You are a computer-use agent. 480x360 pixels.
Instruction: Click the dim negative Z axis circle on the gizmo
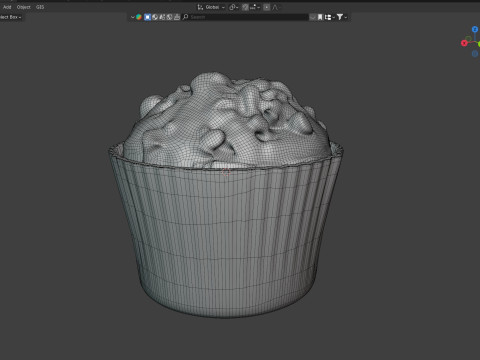click(x=475, y=54)
